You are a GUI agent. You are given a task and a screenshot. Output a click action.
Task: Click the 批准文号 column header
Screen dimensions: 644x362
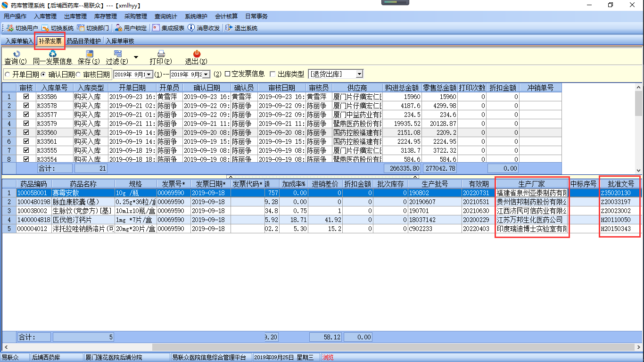pos(620,184)
